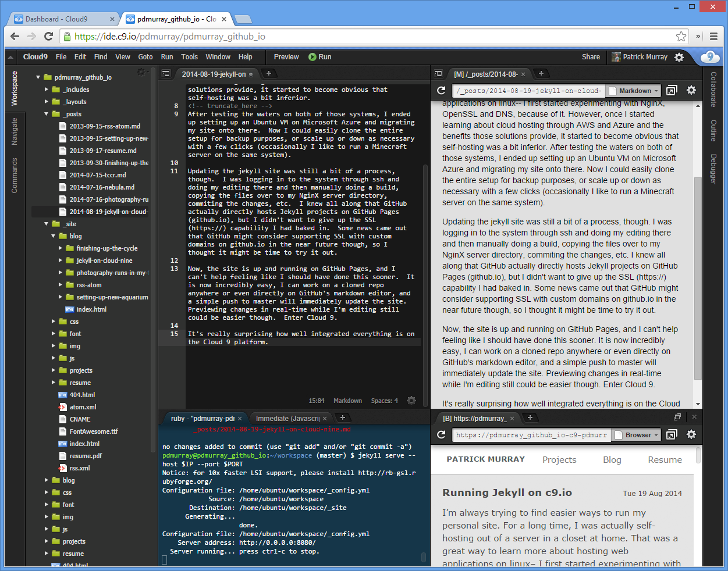728x571 pixels.
Task: Open Browser preview settings gear
Action: [691, 434]
